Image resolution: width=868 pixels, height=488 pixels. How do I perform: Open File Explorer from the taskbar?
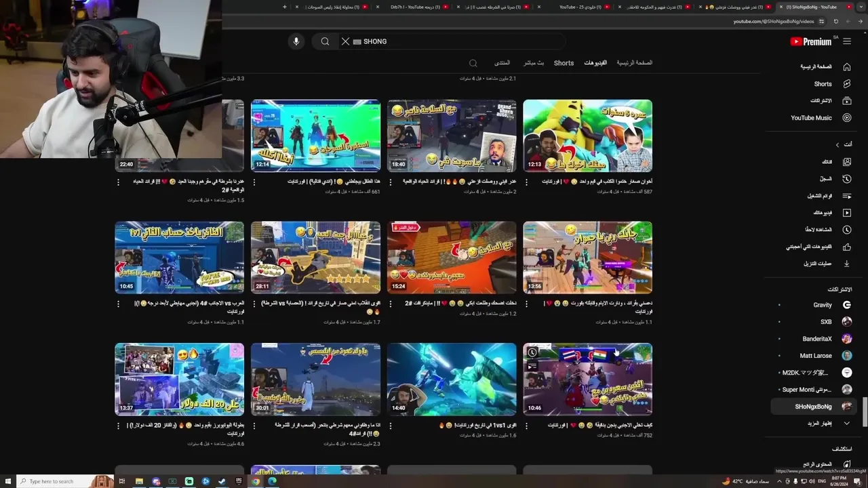(x=139, y=481)
